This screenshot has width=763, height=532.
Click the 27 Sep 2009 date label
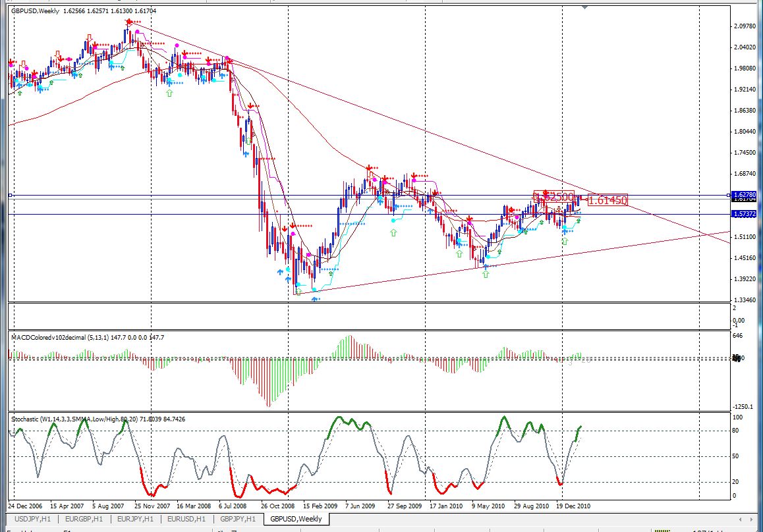click(405, 506)
